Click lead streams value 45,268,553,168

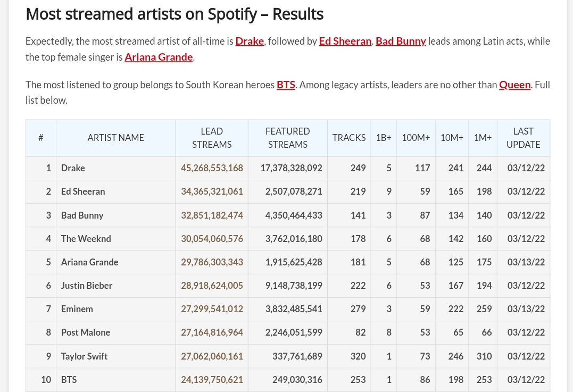[x=212, y=168]
